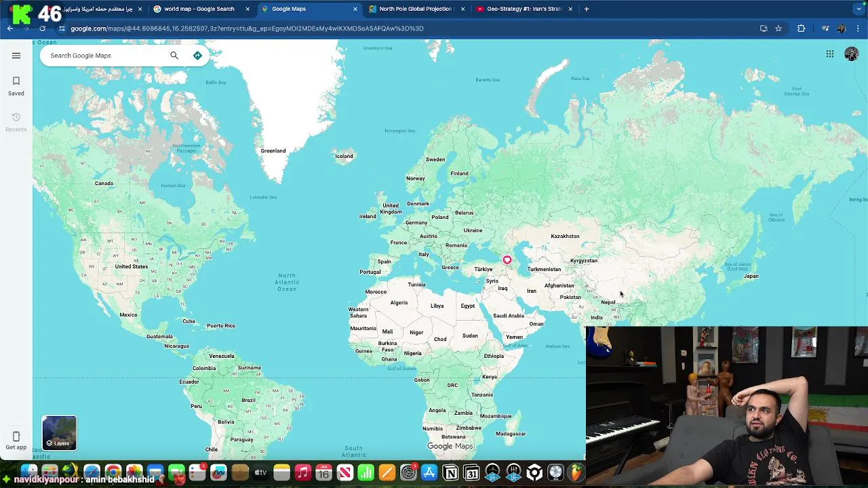Click the Egypt label on the map
The image size is (868, 488).
click(x=468, y=306)
